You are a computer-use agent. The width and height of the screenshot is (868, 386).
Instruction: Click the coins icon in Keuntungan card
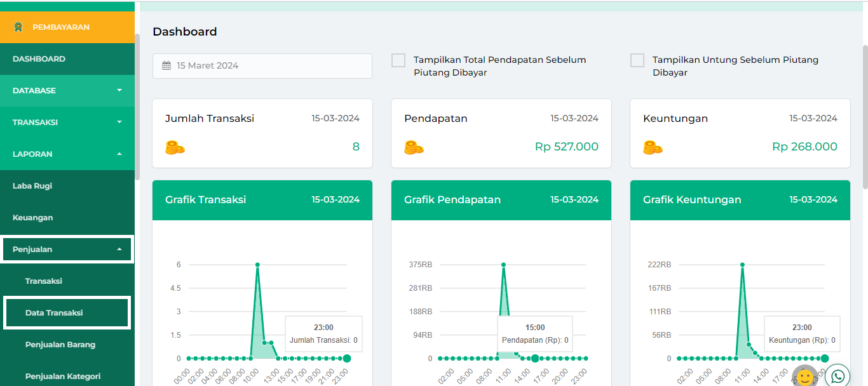653,147
